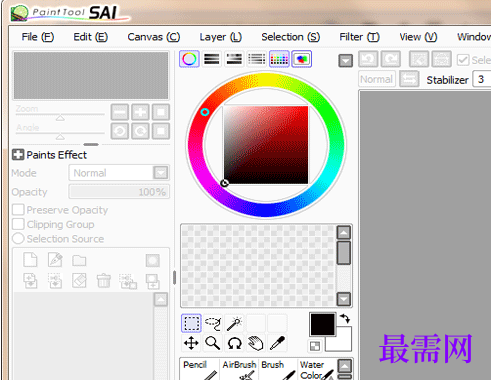Choose the AirBrush tool
Screen dimensions: 491x380
point(239,369)
